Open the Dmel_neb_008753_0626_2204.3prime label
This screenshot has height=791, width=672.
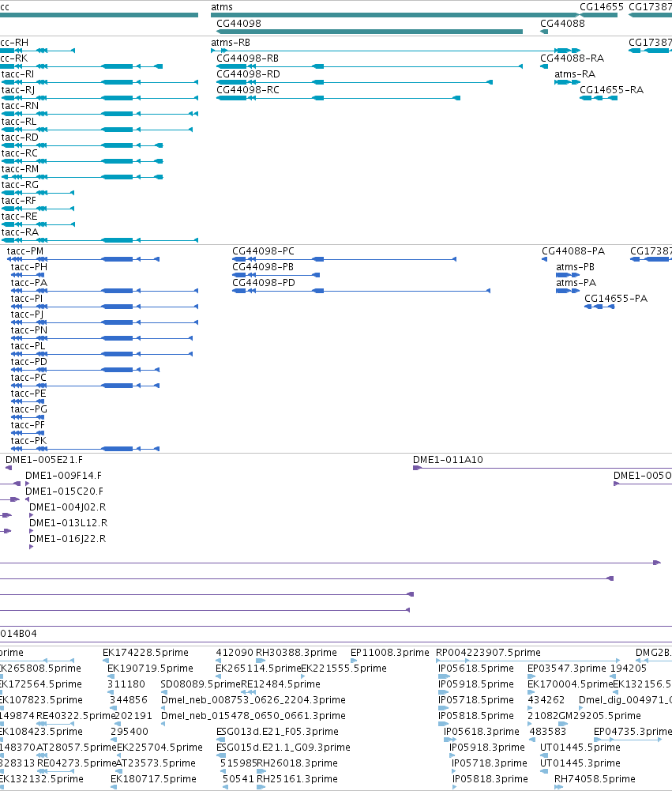point(253,699)
